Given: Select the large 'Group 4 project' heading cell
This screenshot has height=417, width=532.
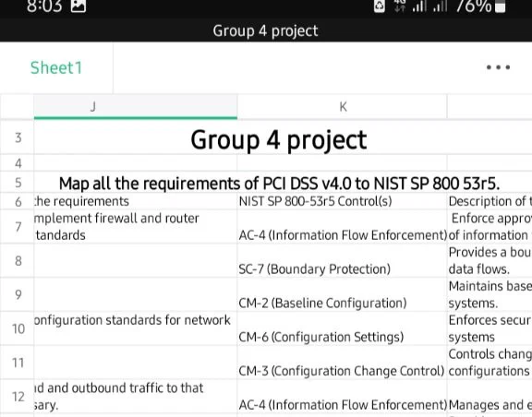Looking at the screenshot, I should [x=279, y=139].
